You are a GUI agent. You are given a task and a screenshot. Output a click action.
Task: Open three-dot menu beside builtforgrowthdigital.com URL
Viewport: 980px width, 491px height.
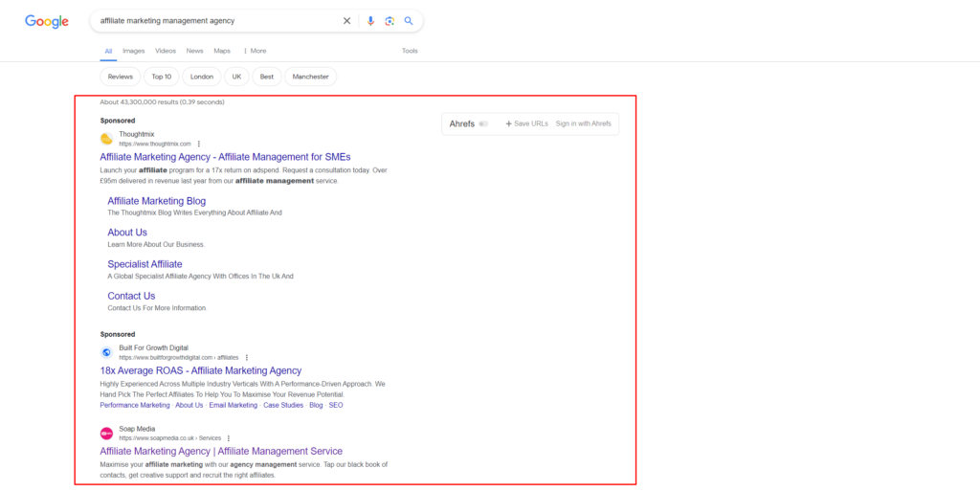coord(246,357)
